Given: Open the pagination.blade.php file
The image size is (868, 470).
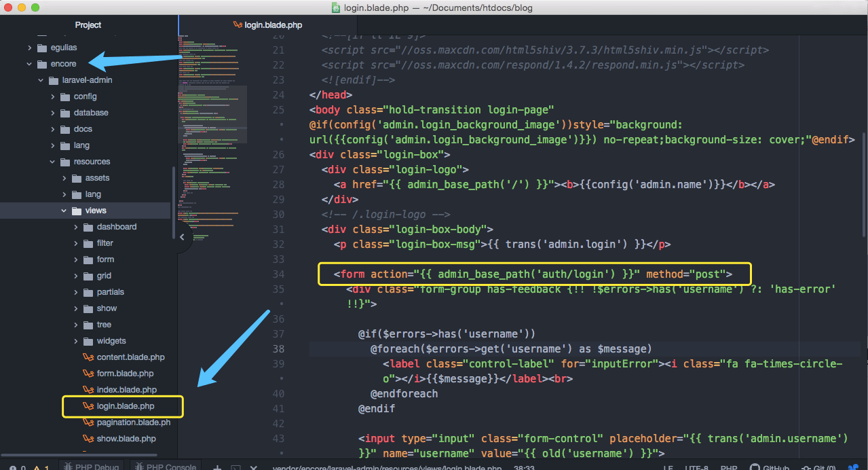Looking at the screenshot, I should 133,422.
